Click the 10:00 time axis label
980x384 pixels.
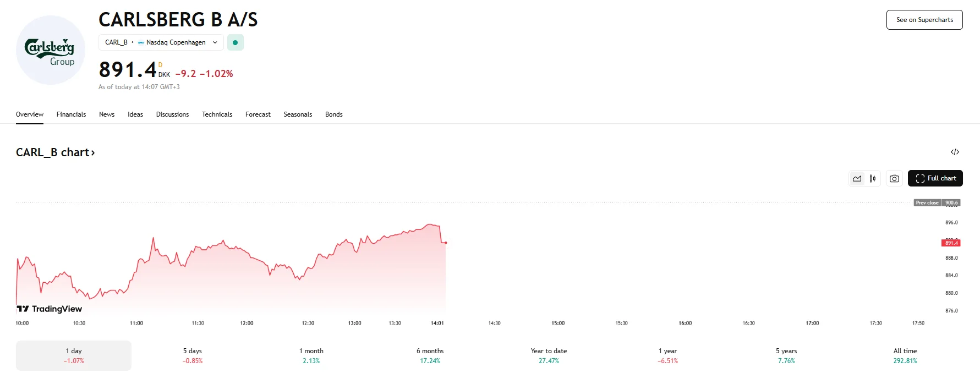[22, 323]
